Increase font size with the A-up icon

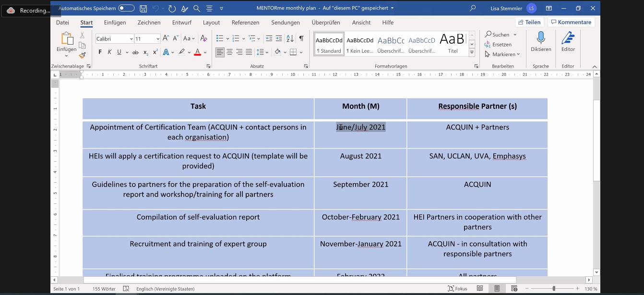tap(166, 38)
